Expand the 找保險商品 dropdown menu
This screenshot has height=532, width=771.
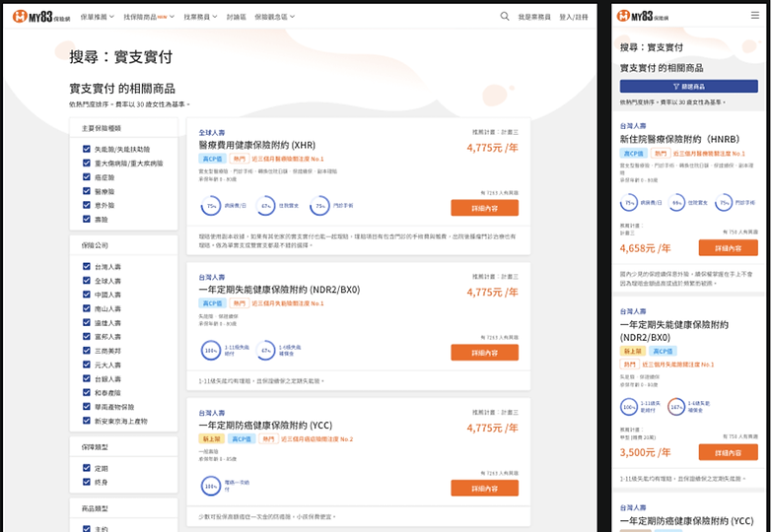(x=149, y=17)
